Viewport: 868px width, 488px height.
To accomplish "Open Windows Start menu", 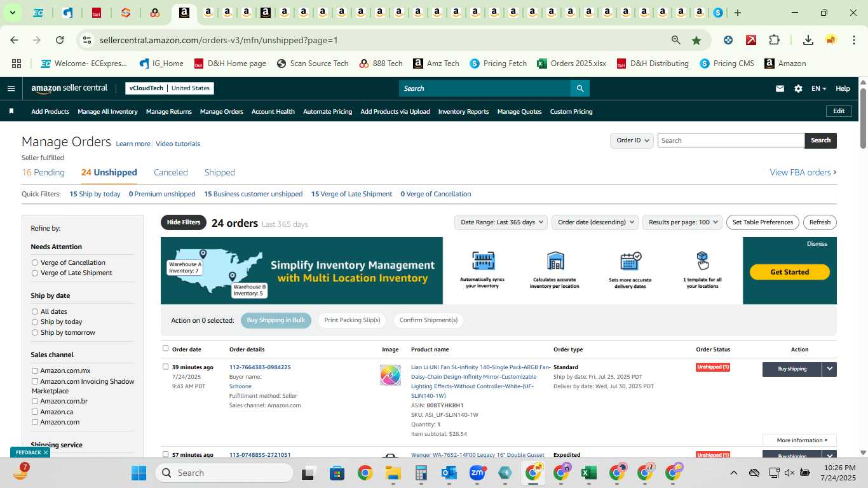I will 139,473.
